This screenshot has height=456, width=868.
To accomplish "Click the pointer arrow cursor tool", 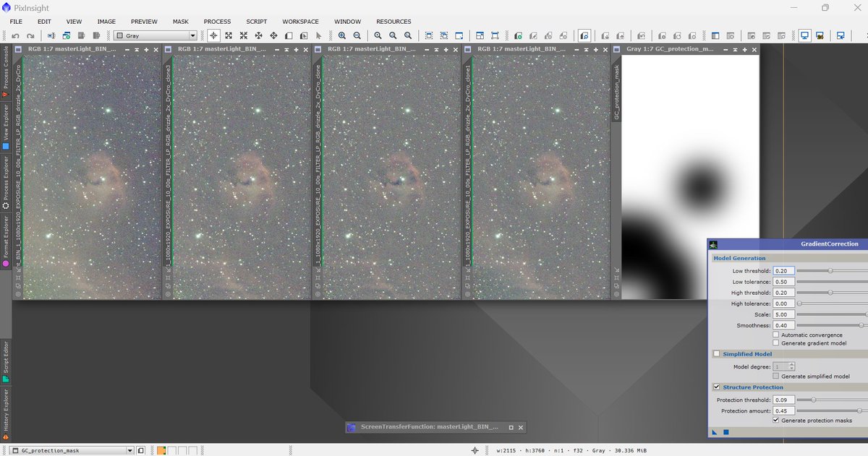I will [x=318, y=35].
